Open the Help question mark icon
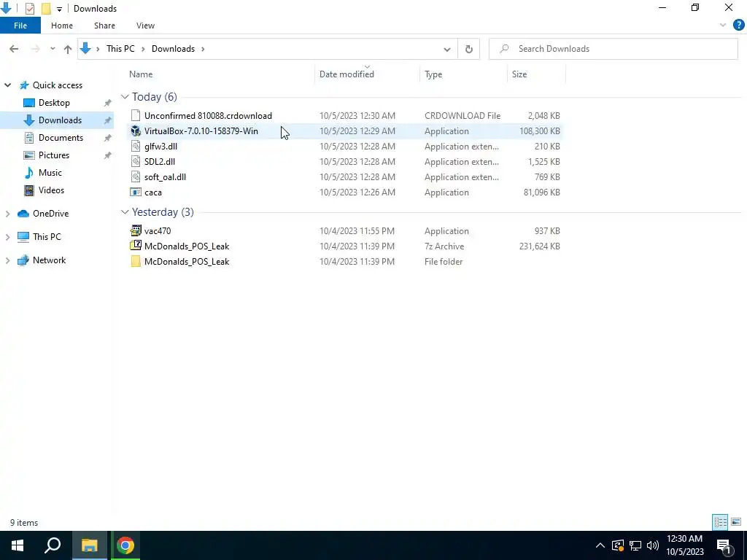 (738, 26)
